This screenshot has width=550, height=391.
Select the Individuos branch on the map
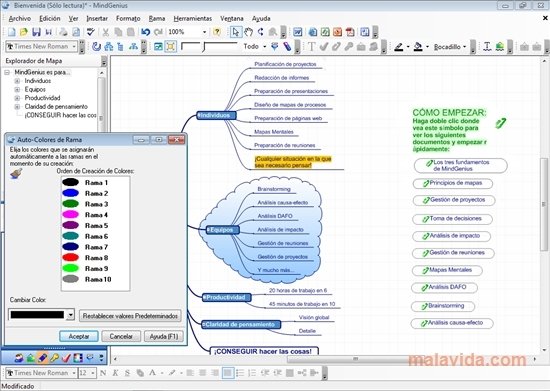click(x=216, y=115)
